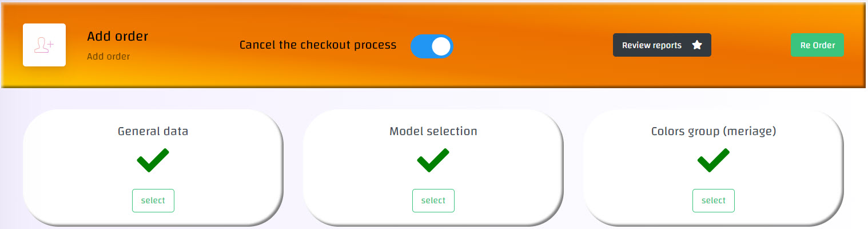The width and height of the screenshot is (868, 229).
Task: Click the Re Order text label
Action: [817, 45]
